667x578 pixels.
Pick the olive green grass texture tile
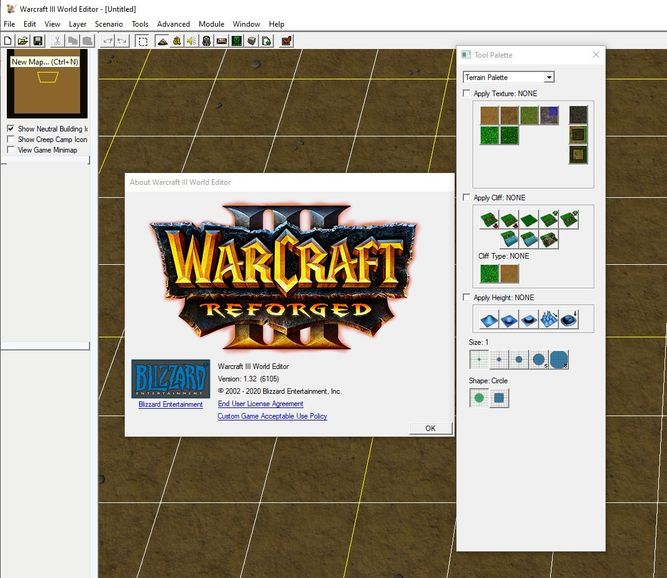click(529, 115)
